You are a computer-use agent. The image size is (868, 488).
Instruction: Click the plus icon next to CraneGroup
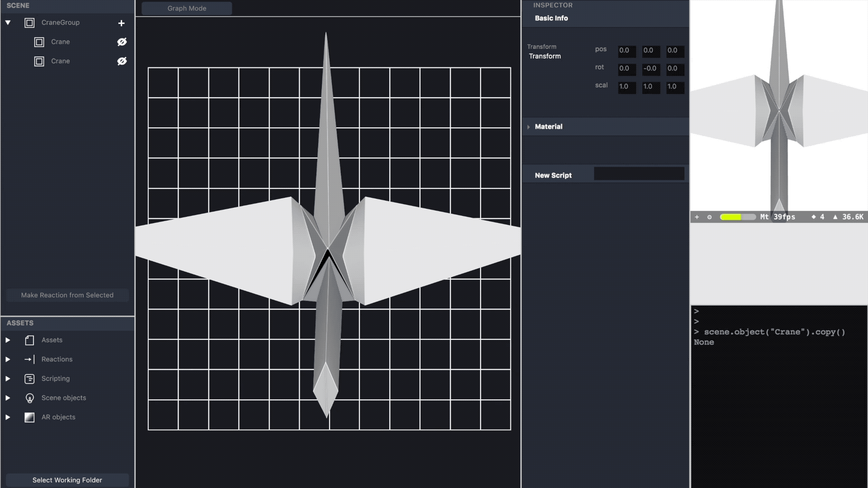pyautogui.click(x=121, y=23)
